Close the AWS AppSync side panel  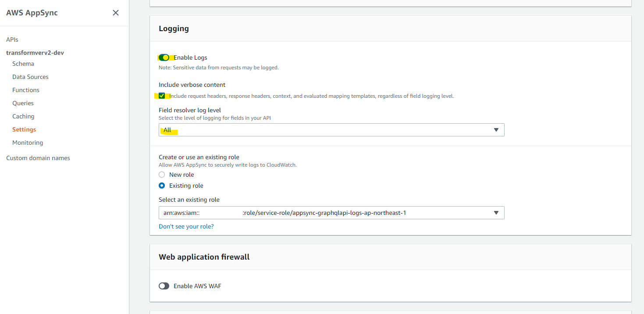116,13
